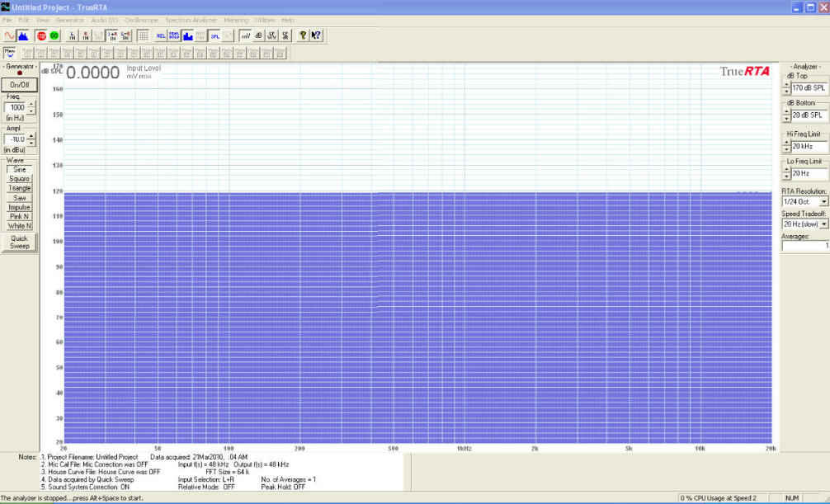Viewport: 830px width, 504px height.
Task: Select the blue bar graph display icon
Action: point(188,36)
